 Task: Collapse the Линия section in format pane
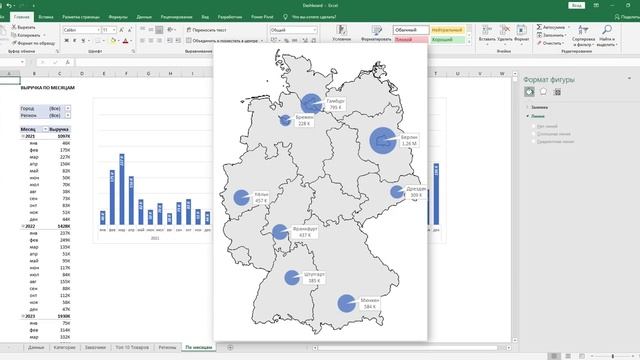click(x=527, y=116)
